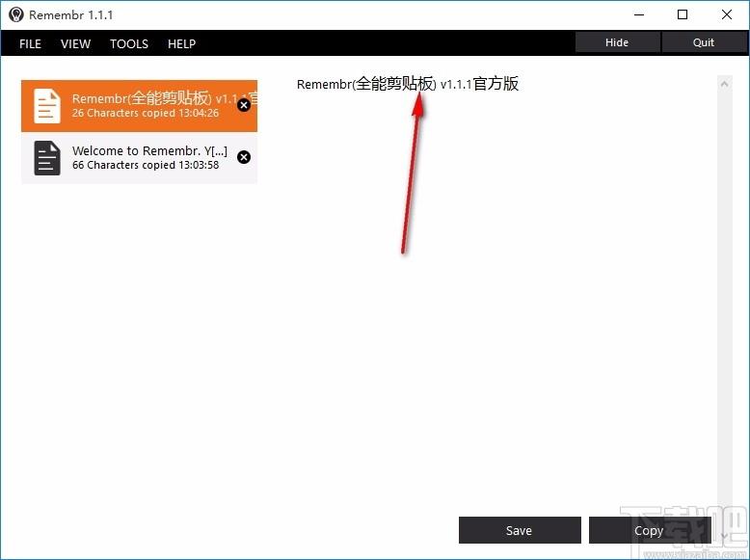The height and width of the screenshot is (560, 750).
Task: Close the Remembr window
Action: click(x=727, y=14)
